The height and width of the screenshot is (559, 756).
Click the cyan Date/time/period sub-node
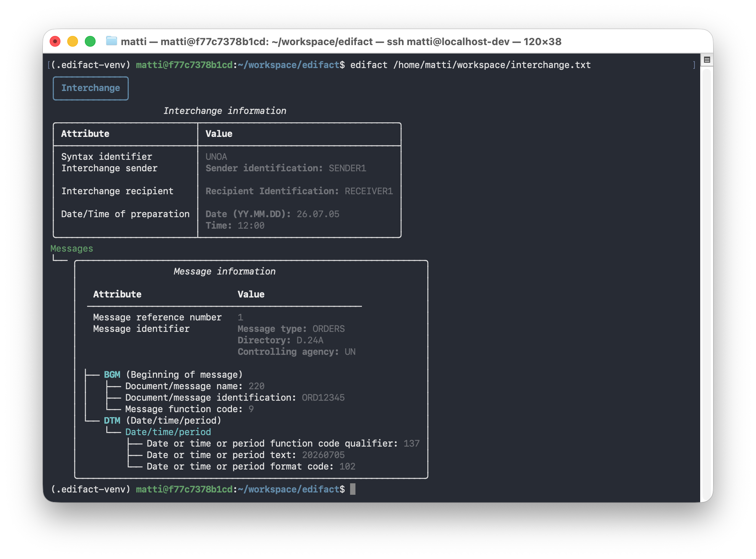pyautogui.click(x=168, y=432)
